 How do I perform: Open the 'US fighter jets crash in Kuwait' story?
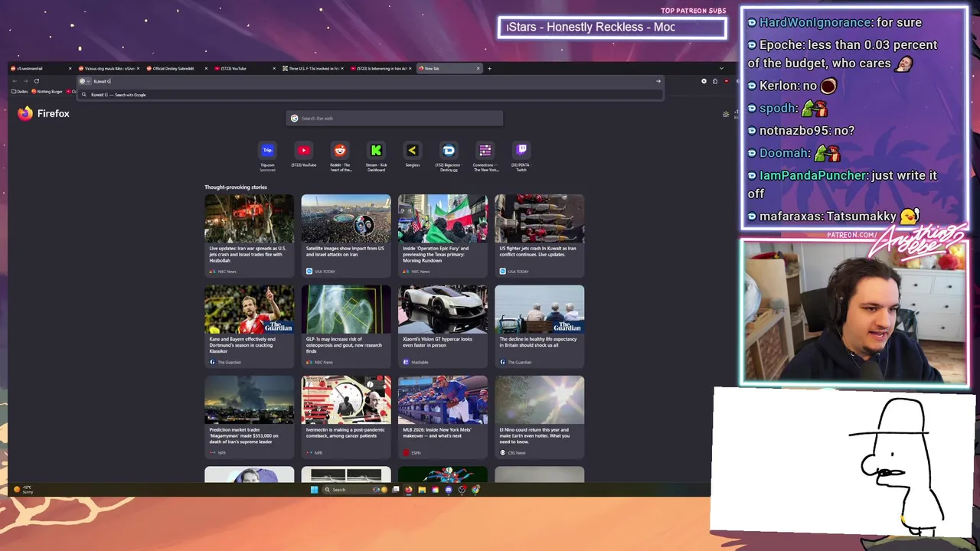(x=540, y=235)
